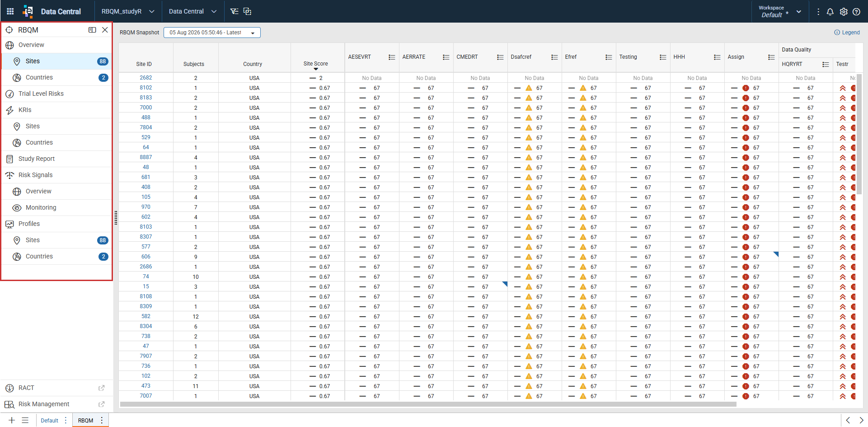Select Countries under Overview
This screenshot has width=868, height=427.
pos(56,77)
